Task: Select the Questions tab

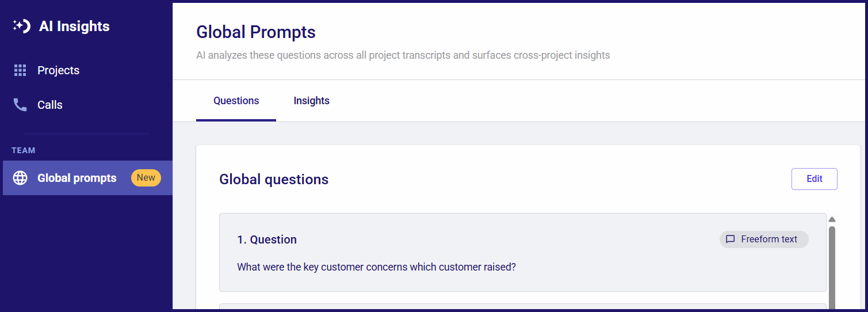Action: pyautogui.click(x=236, y=101)
